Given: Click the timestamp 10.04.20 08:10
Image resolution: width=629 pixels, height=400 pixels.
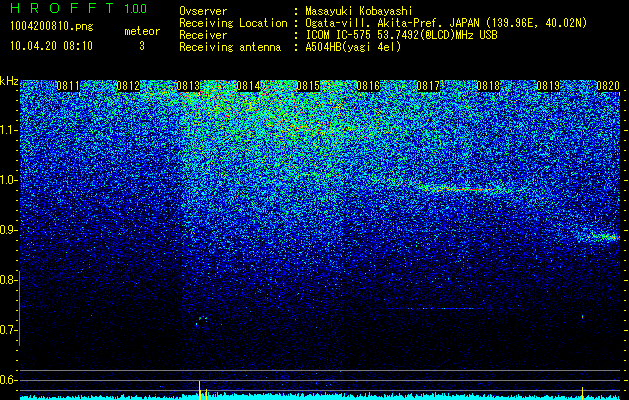Looking at the screenshot, I should 51,46.
